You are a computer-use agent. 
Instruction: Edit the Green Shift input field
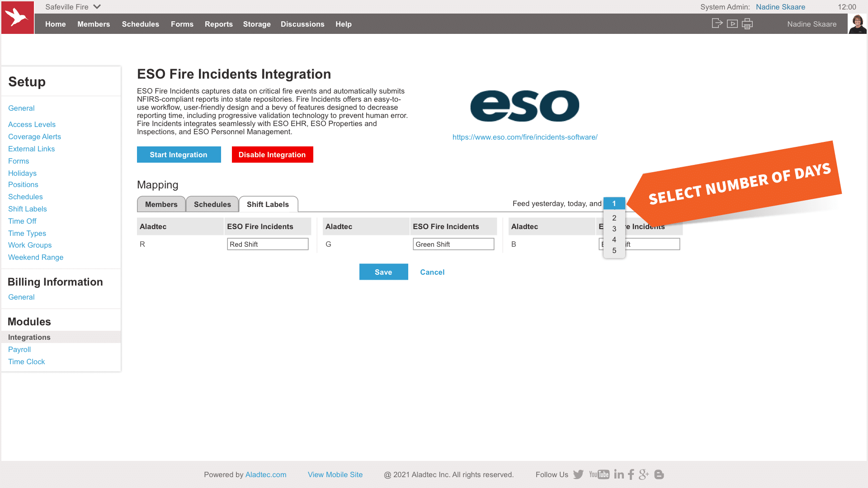click(453, 244)
